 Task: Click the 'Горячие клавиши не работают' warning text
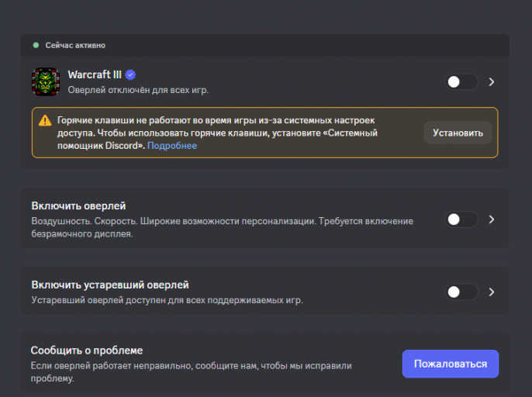(217, 133)
